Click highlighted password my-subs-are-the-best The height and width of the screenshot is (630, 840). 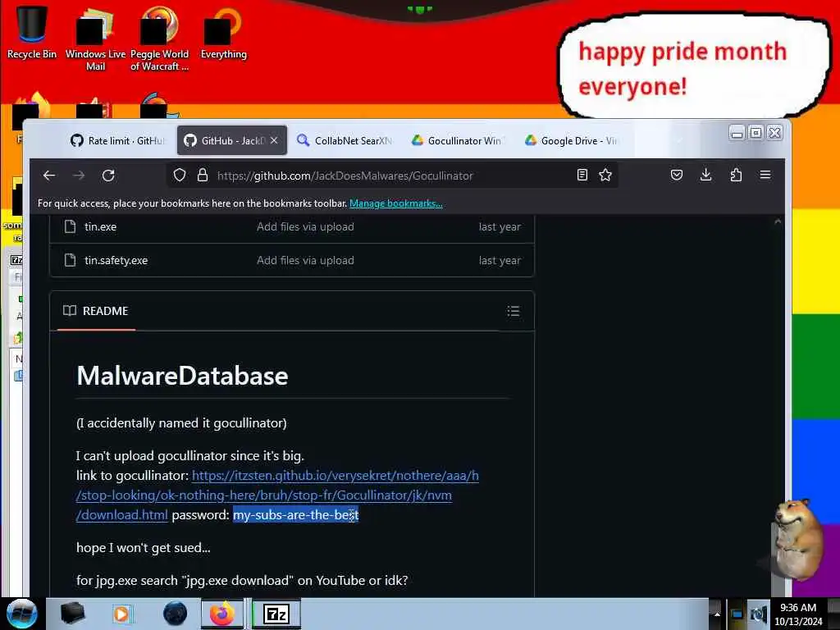coord(295,515)
